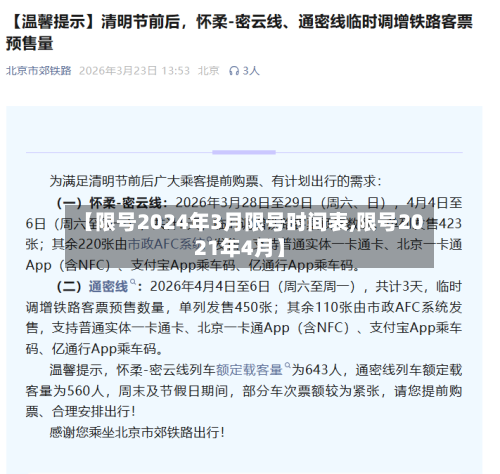Select the article title 【温馨提示】清明节前后
Image resolution: width=500 pixels, height=474 pixels.
click(x=239, y=32)
